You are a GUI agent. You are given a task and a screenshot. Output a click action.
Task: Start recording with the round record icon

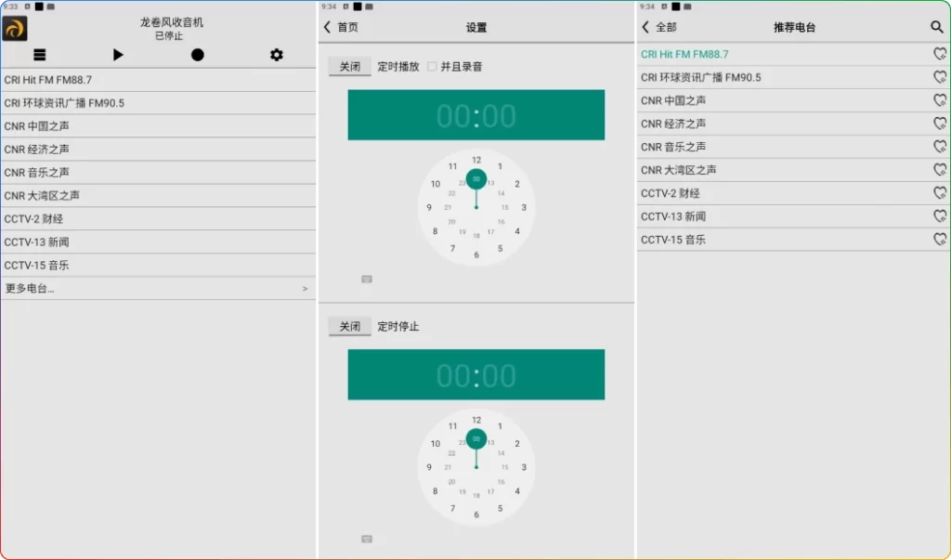pos(198,55)
